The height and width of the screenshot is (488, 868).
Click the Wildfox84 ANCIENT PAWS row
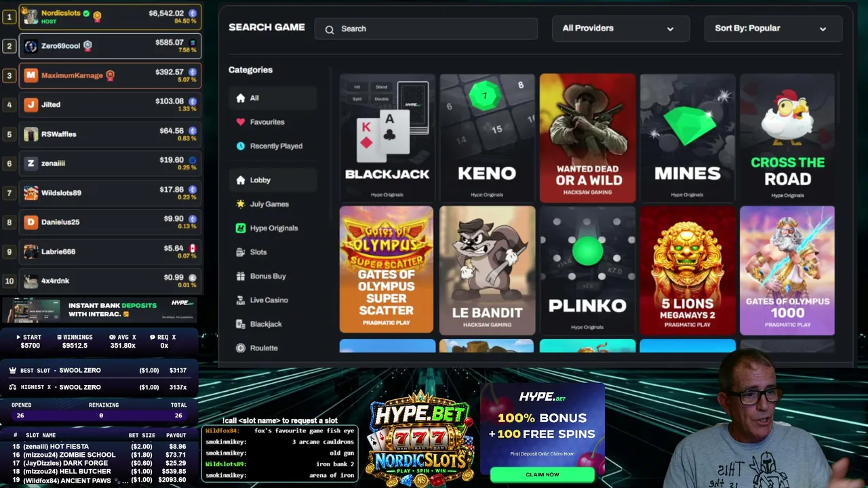point(100,480)
